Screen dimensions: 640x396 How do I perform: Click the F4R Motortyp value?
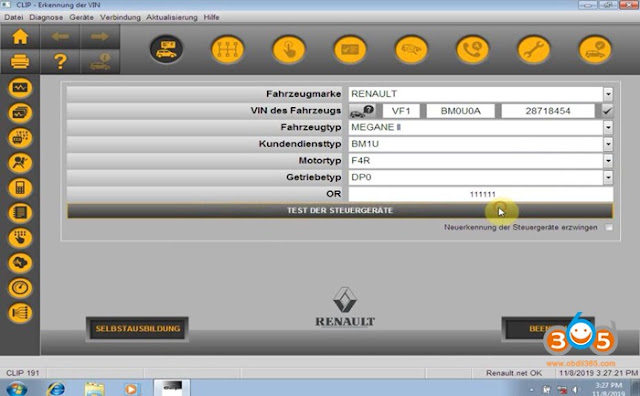360,161
